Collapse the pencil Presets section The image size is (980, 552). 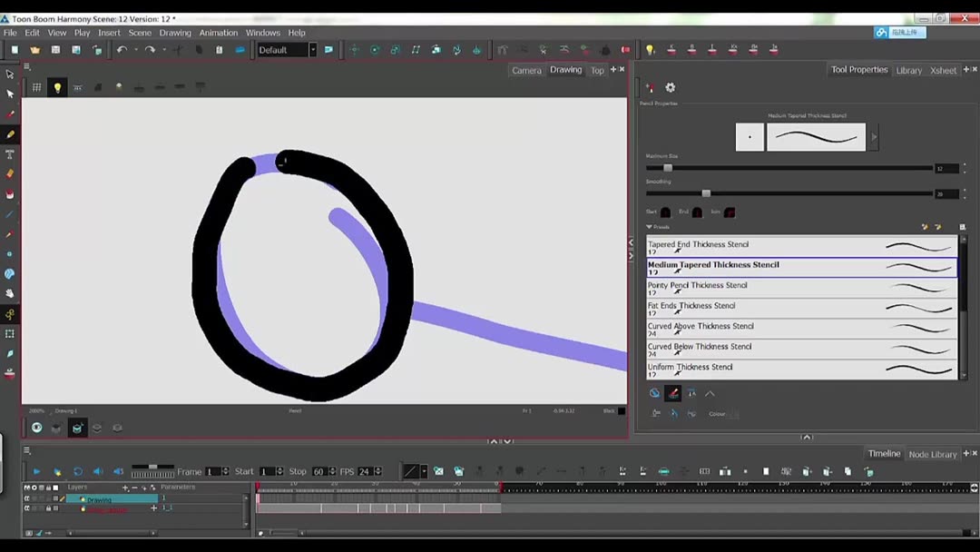tap(649, 227)
